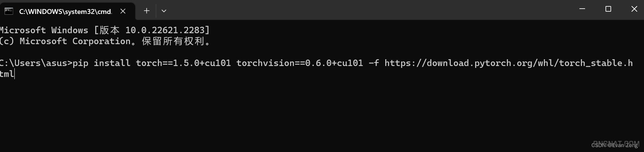Click the empty title bar area
The image size is (644, 152).
[x=370, y=10]
